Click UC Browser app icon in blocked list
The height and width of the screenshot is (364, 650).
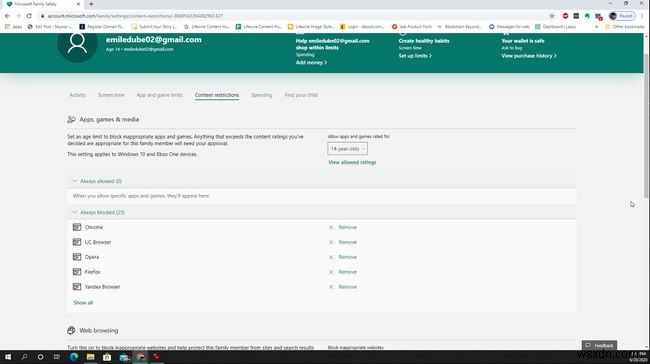[77, 242]
